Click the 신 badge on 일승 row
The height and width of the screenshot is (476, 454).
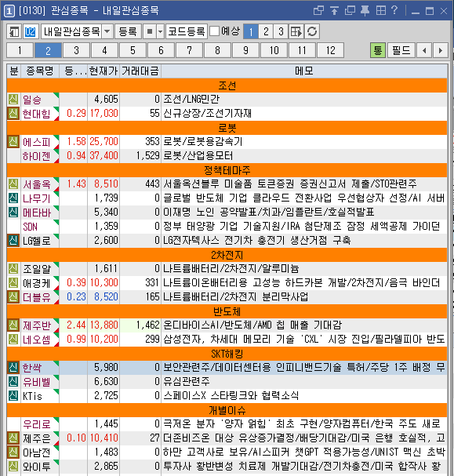(13, 100)
